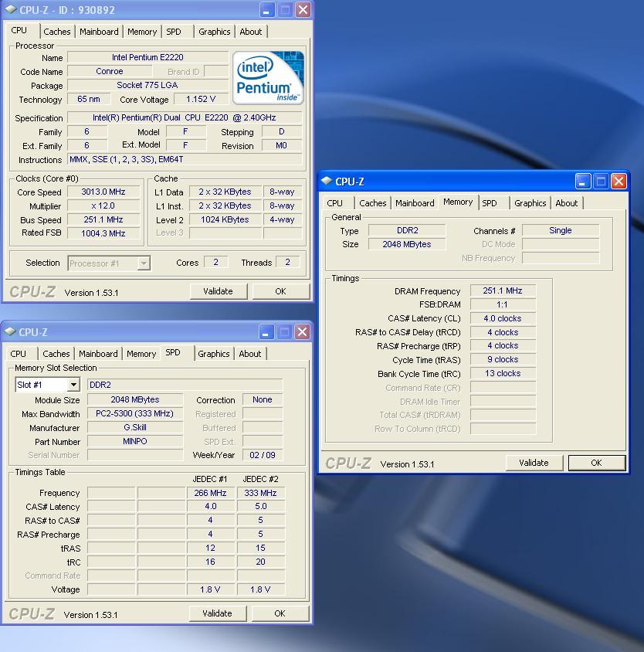Screen dimensions: 644x652
Task: Close the CPU-Z ID 930892 window
Action: pyautogui.click(x=303, y=9)
